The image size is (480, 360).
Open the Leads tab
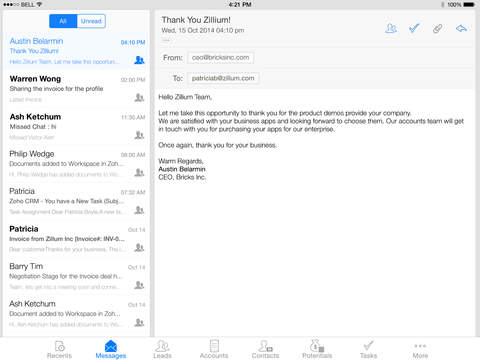coord(162,349)
